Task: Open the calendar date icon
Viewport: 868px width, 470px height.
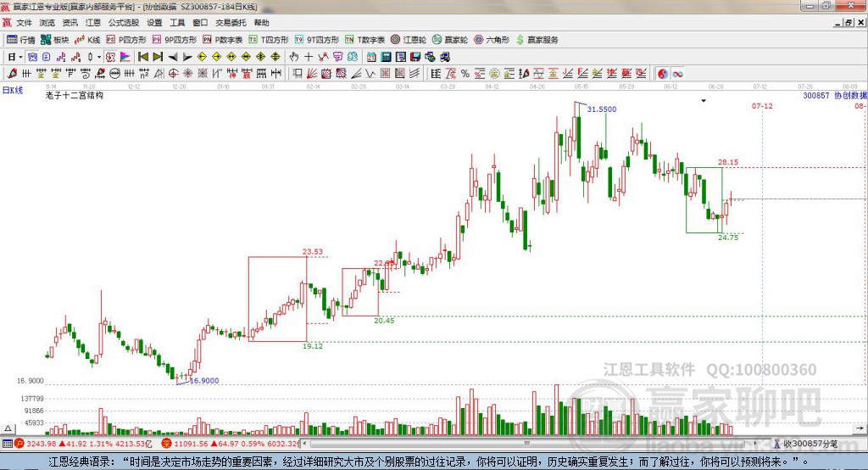Action: click(371, 57)
